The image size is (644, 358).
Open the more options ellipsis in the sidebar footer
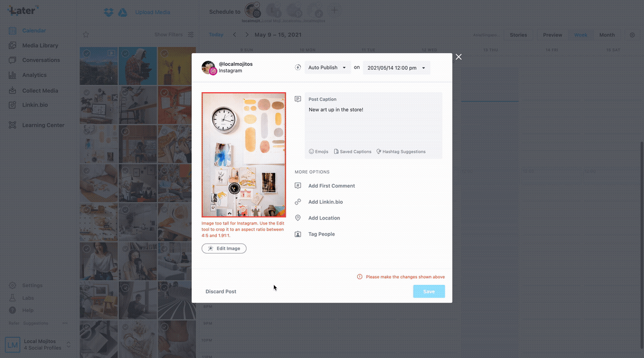[x=65, y=323]
